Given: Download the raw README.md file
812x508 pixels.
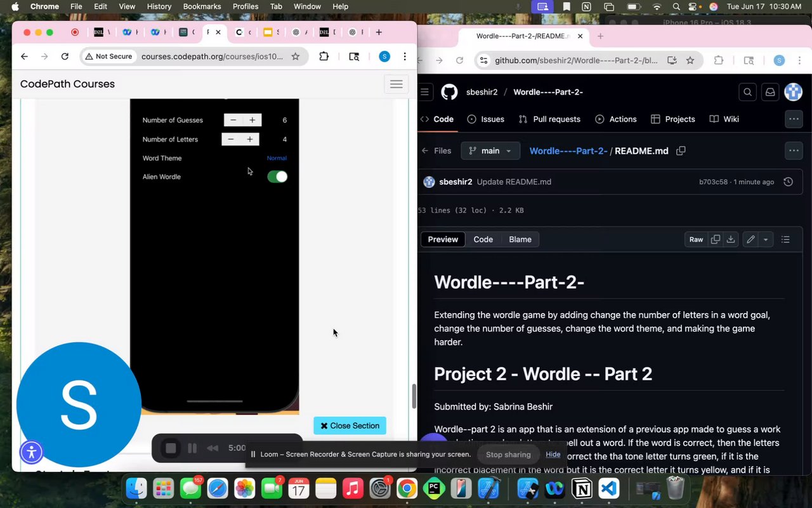Looking at the screenshot, I should click(731, 239).
